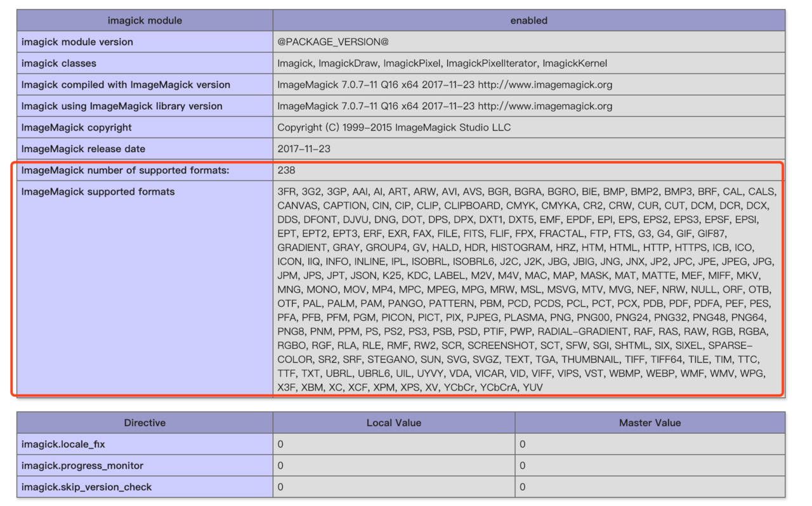
Task: Click the "Master Value" column header
Action: pos(650,423)
